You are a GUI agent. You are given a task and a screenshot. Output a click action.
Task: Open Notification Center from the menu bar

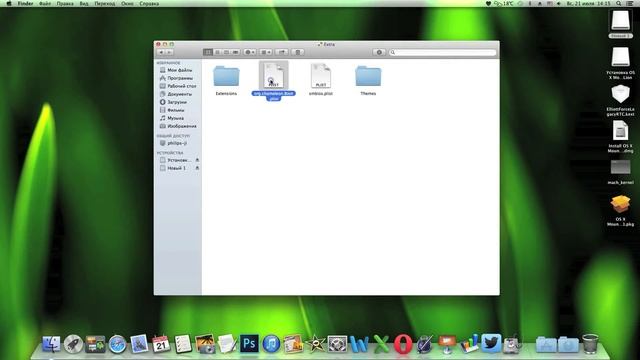click(x=630, y=3)
